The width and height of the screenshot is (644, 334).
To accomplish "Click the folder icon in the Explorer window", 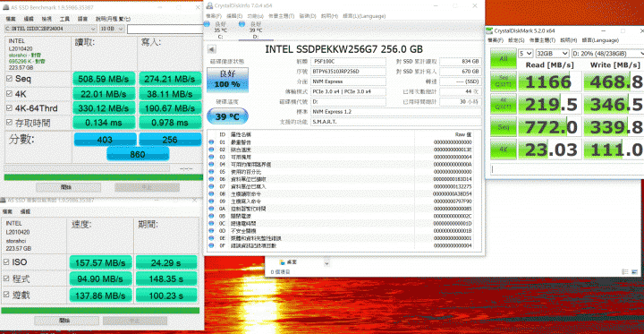I will [282, 262].
